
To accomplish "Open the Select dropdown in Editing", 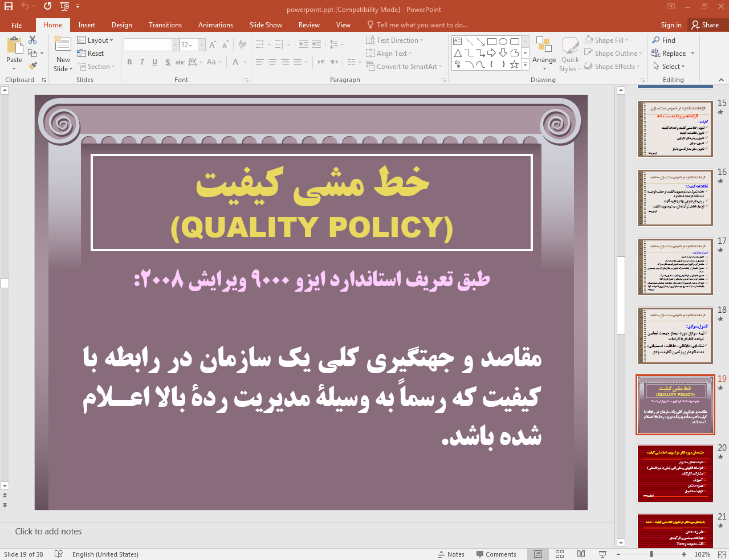I will [669, 67].
